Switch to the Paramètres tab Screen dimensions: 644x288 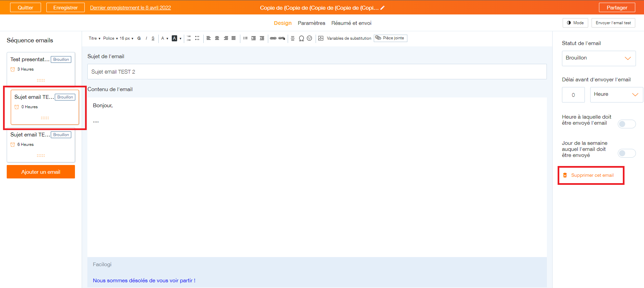tap(312, 23)
